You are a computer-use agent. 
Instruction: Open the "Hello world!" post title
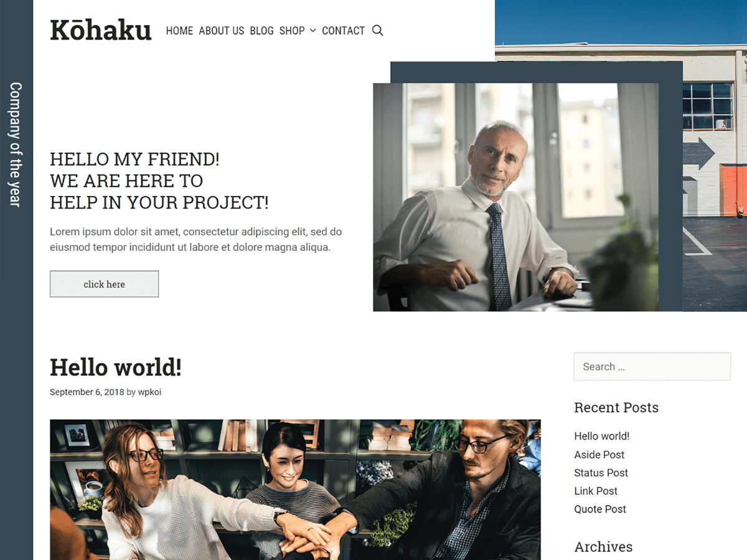116,367
